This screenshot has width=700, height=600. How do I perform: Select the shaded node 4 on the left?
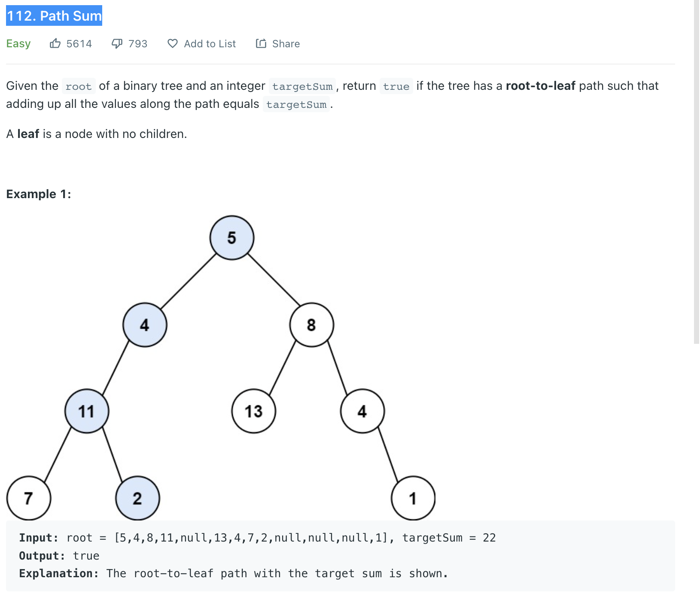click(145, 325)
